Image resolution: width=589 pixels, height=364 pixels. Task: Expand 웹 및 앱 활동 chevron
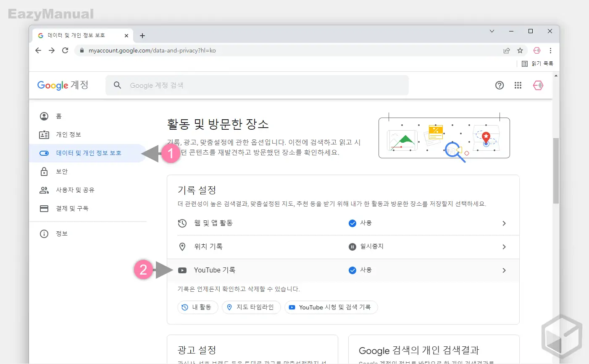point(504,223)
